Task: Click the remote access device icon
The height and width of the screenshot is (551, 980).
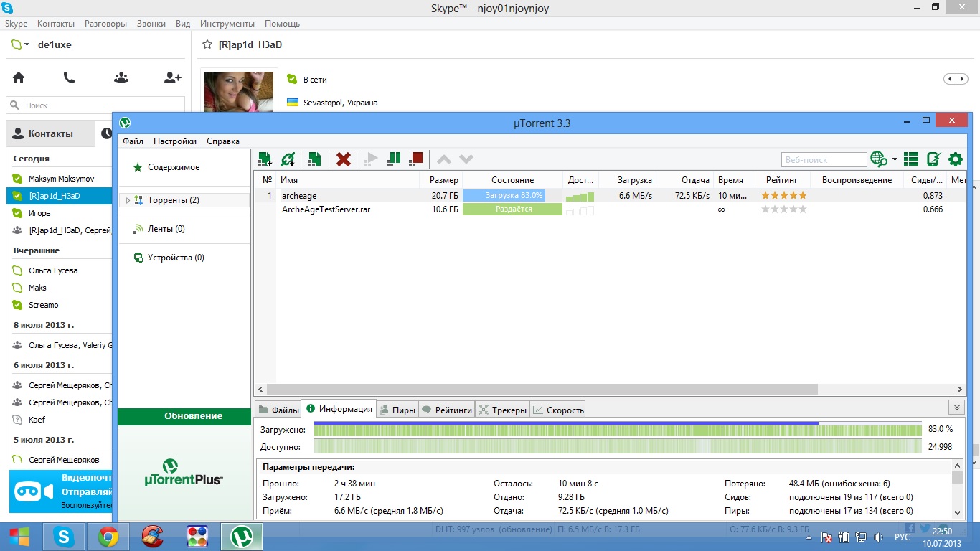Action: pyautogui.click(x=933, y=159)
